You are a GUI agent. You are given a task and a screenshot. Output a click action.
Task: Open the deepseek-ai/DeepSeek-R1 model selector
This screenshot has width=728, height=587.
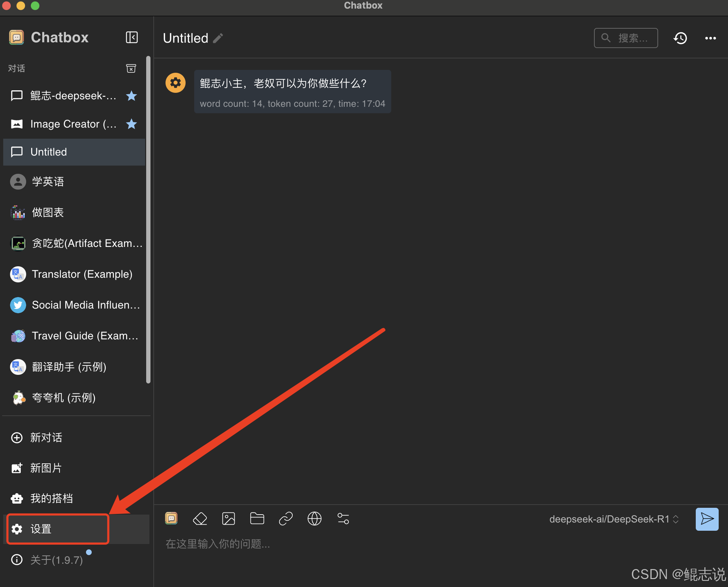(614, 519)
